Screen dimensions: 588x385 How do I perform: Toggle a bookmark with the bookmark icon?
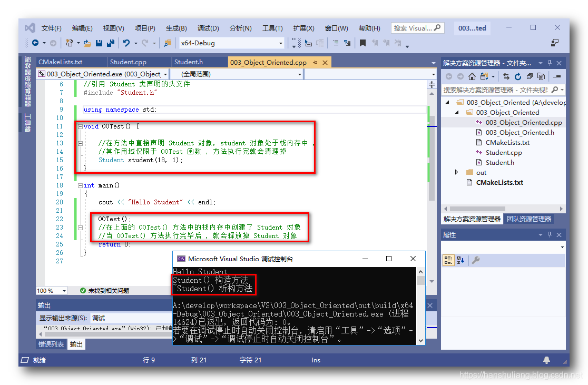[x=362, y=43]
